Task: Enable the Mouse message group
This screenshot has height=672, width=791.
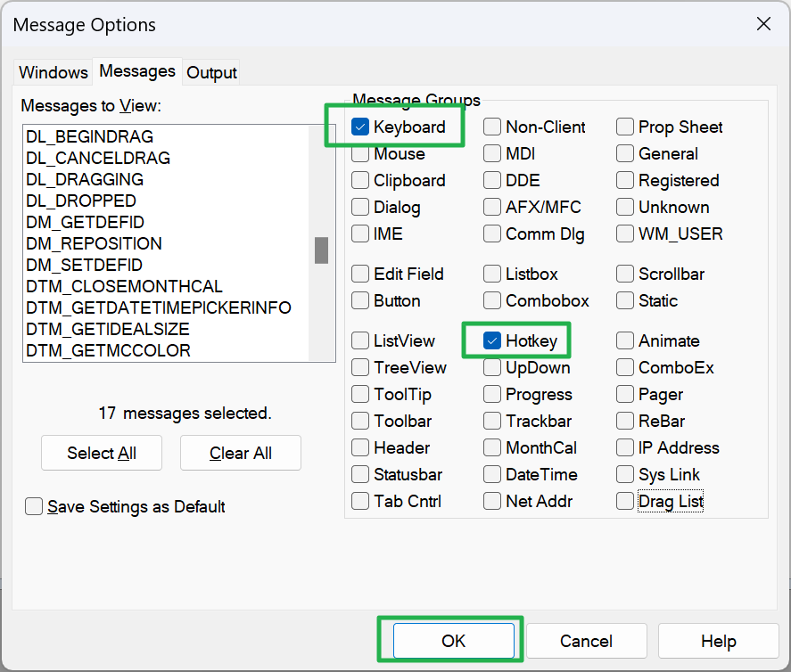Action: 360,153
